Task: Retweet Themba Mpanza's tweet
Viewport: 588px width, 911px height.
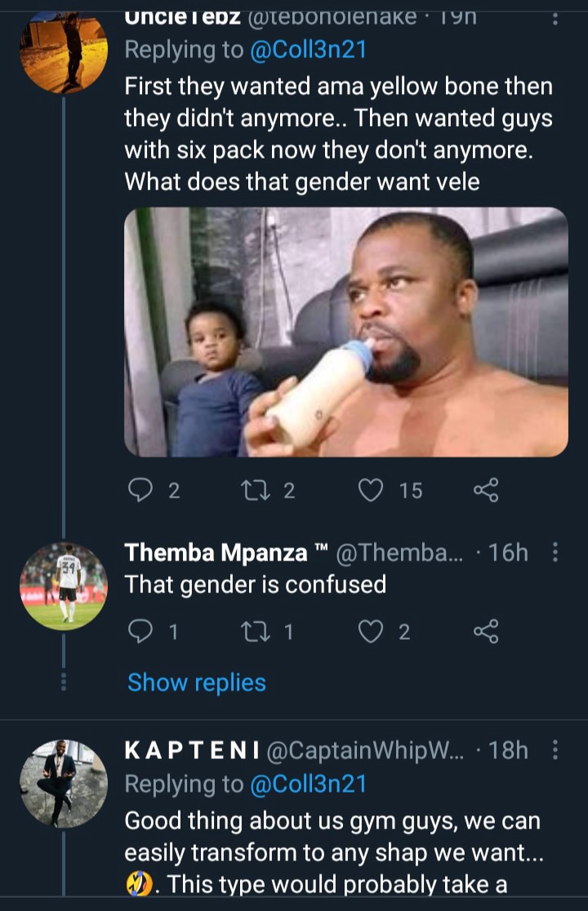Action: tap(256, 631)
